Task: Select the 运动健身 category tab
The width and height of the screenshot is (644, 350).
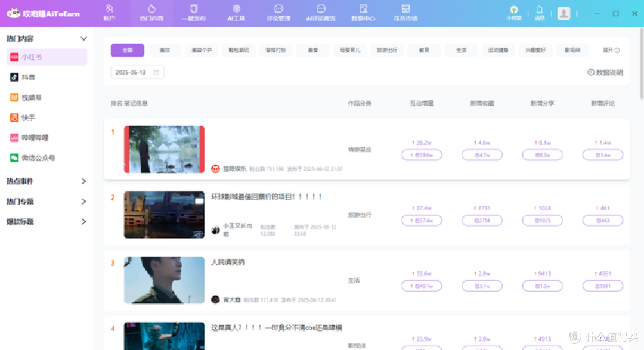Action: click(498, 50)
